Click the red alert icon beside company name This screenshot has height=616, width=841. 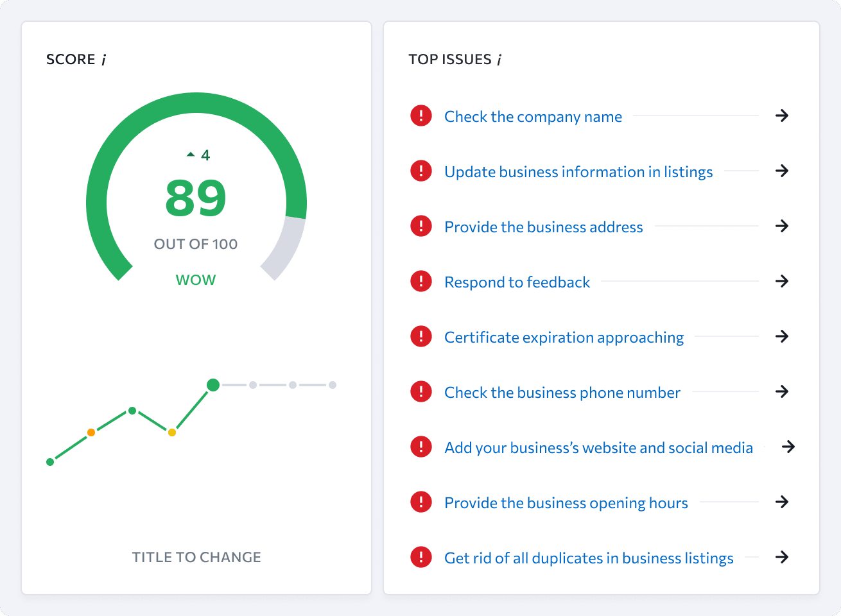click(x=421, y=116)
